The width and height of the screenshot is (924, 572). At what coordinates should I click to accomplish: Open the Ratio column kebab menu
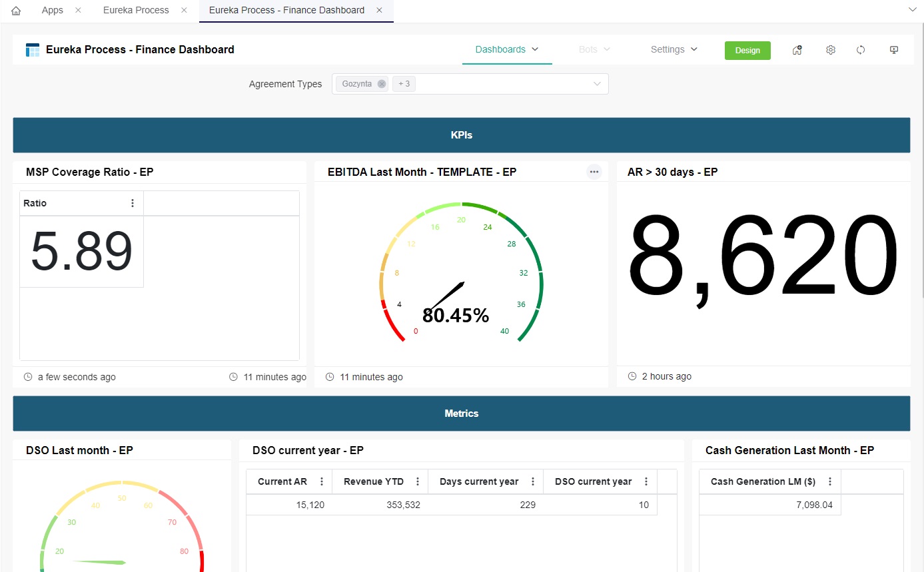(x=132, y=203)
